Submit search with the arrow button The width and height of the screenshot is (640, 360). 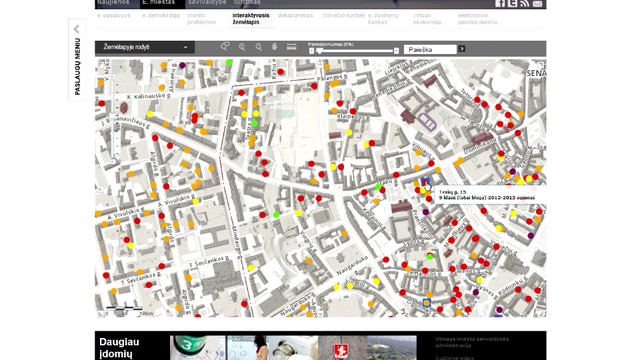click(462, 49)
